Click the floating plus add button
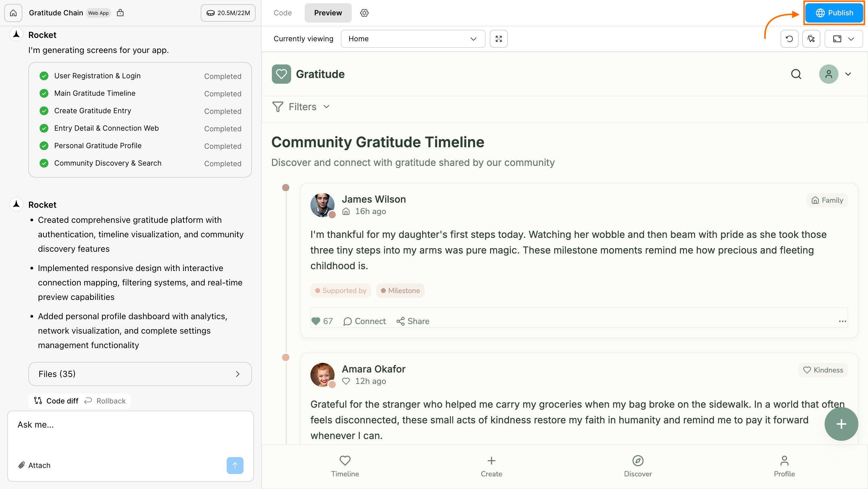 pos(841,424)
